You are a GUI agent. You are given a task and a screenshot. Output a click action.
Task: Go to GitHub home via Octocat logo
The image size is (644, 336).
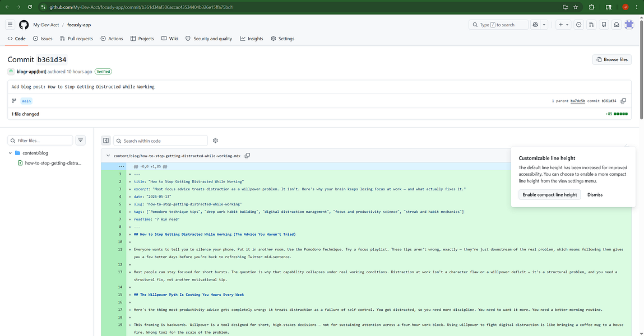(24, 25)
